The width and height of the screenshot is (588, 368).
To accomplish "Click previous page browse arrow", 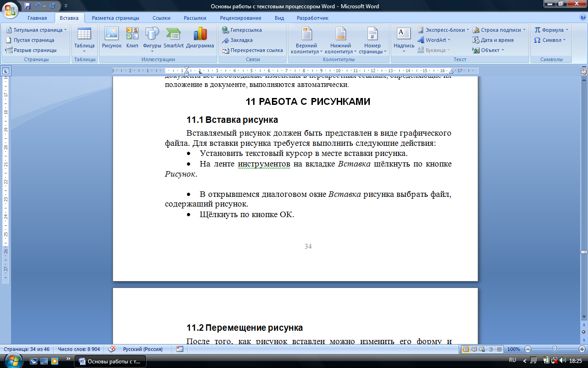I will click(x=583, y=325).
